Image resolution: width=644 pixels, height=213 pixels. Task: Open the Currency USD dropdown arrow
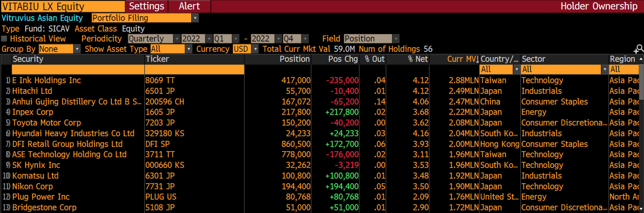coord(255,49)
